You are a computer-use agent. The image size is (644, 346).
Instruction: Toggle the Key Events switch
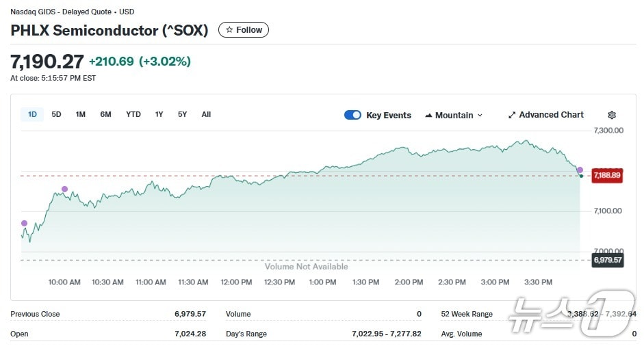click(352, 115)
